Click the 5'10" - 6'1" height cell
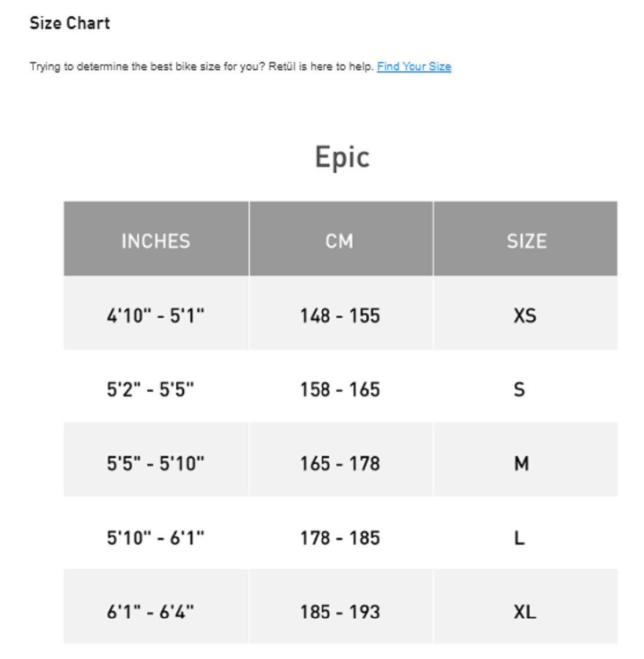The image size is (644, 659). click(155, 538)
